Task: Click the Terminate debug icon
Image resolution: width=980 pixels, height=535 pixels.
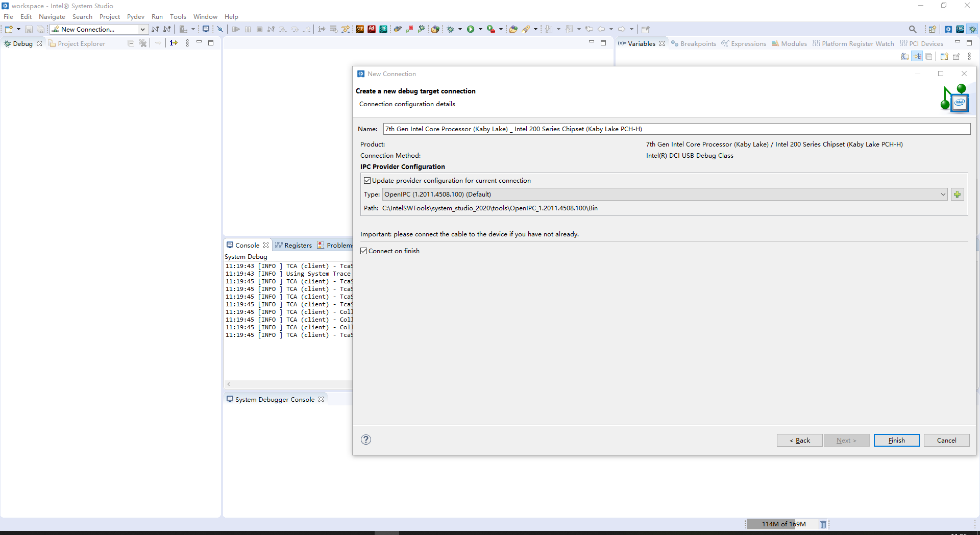Action: [260, 29]
